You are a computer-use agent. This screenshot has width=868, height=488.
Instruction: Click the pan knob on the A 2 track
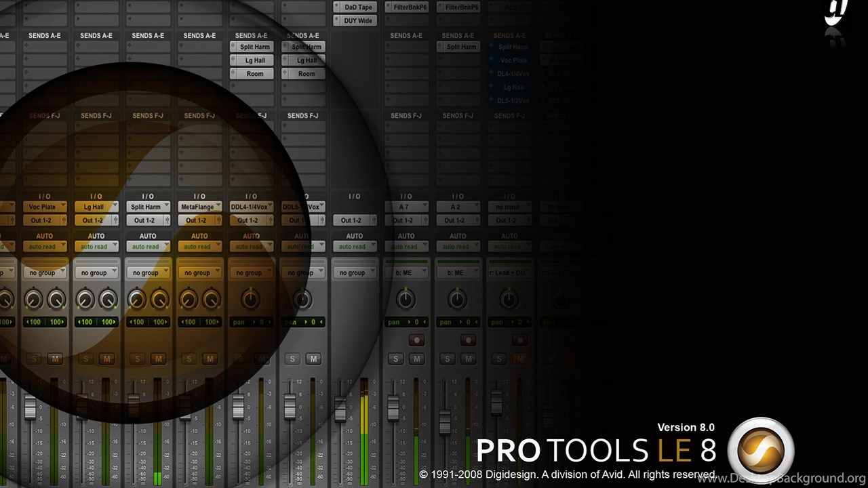tap(457, 298)
